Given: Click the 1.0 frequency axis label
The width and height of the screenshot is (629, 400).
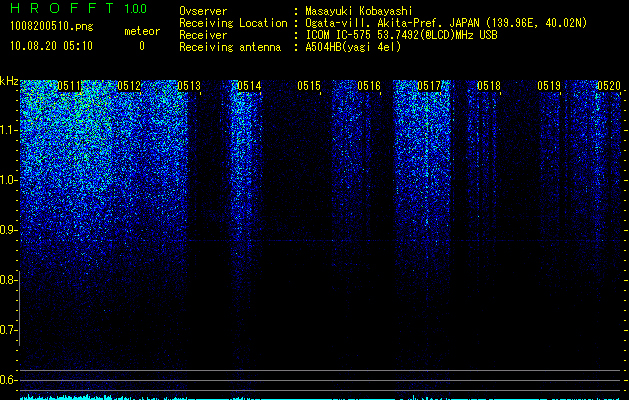Looking at the screenshot, I should (9, 180).
